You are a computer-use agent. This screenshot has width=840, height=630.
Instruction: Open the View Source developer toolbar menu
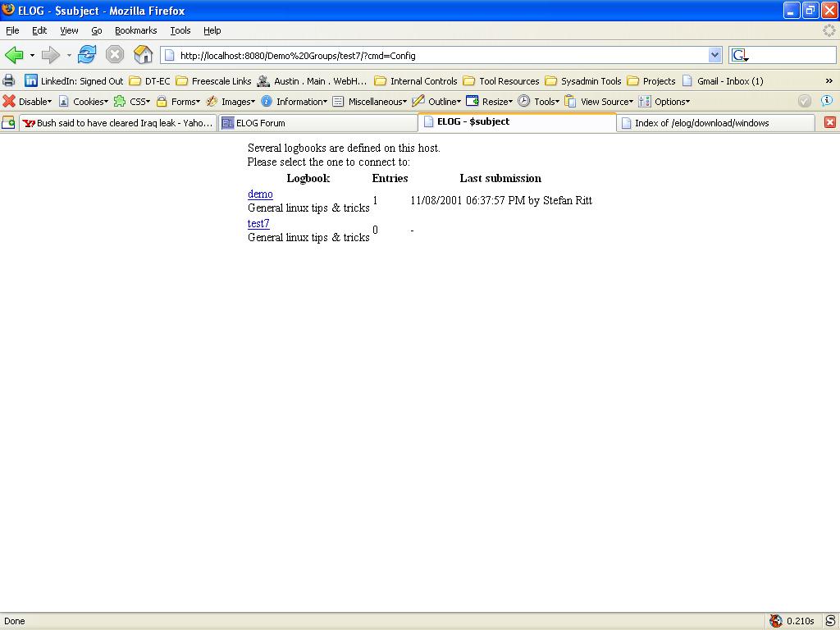click(599, 101)
